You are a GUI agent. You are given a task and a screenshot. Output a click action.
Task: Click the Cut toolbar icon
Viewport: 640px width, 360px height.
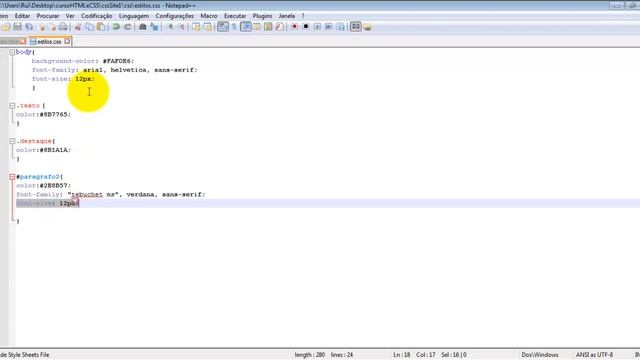pyautogui.click(x=78, y=27)
